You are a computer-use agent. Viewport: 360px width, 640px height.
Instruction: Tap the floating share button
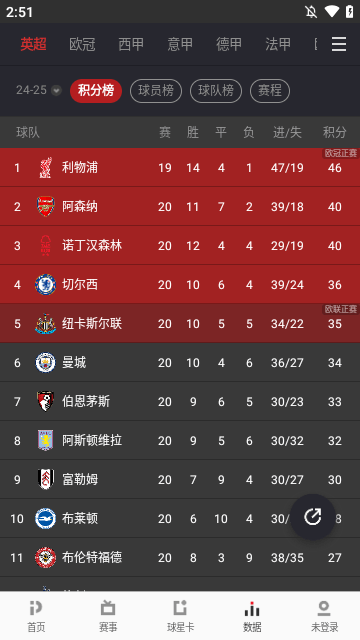pos(313,517)
